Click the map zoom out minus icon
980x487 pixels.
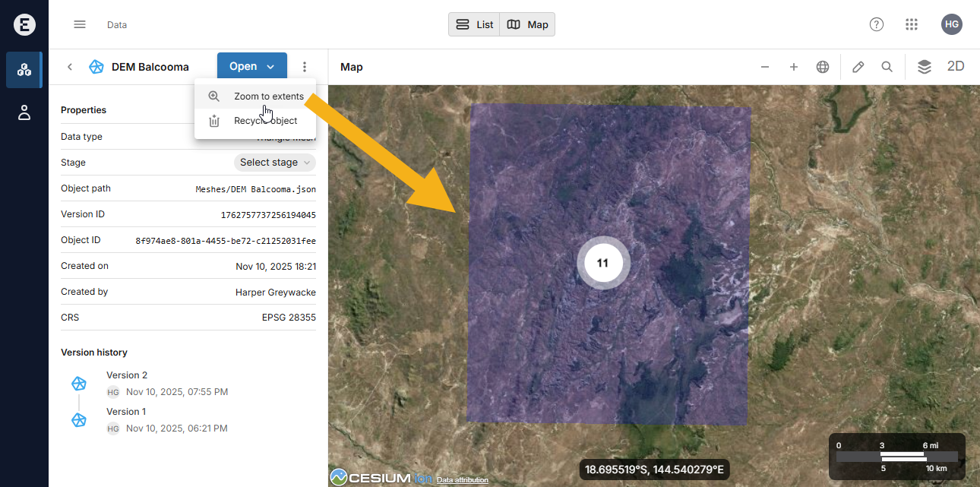pyautogui.click(x=765, y=67)
